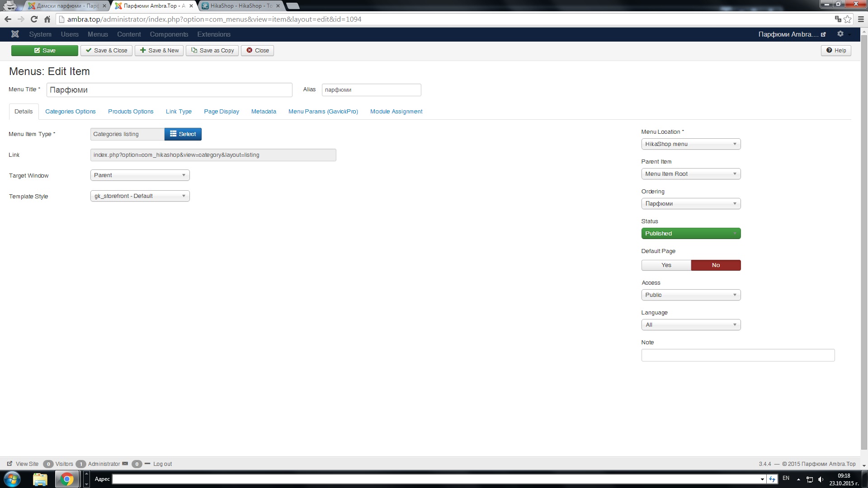Reload the page with refresh icon
The image size is (868, 488).
(34, 19)
